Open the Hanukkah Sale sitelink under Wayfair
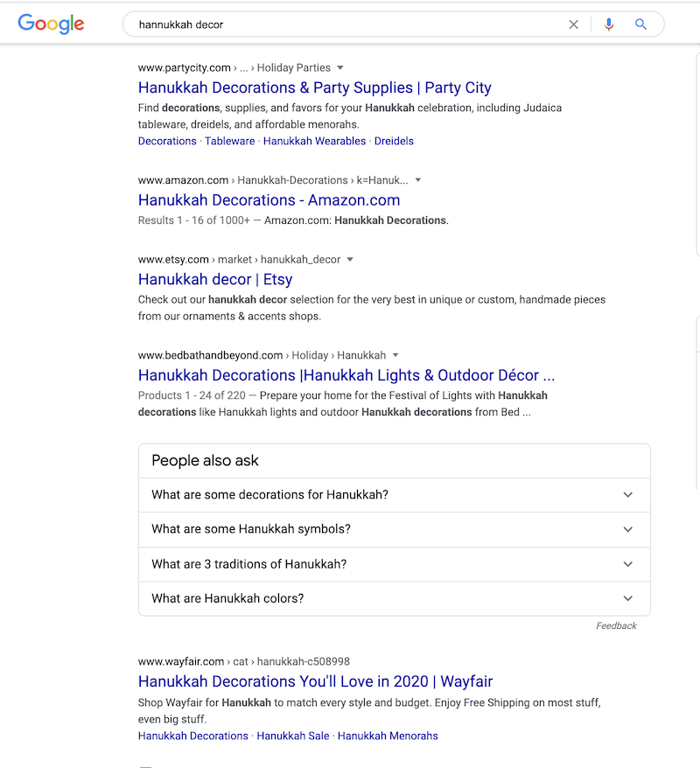This screenshot has height=768, width=700. click(x=292, y=736)
